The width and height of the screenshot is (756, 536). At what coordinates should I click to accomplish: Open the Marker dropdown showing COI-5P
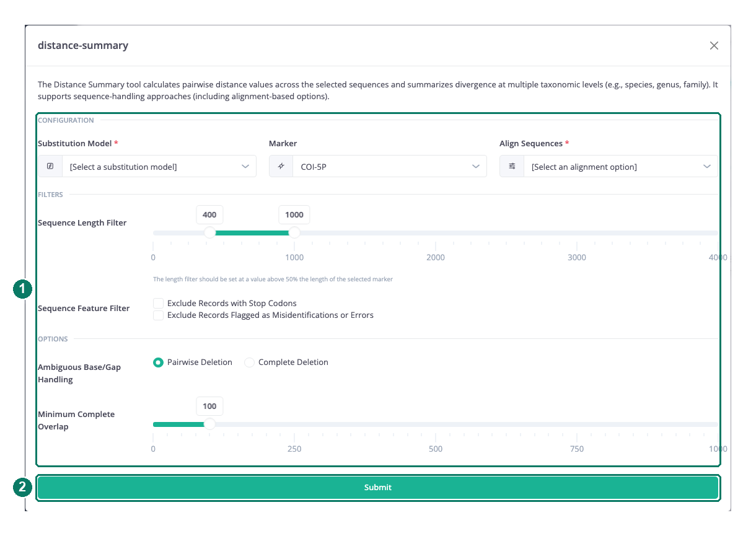point(378,166)
